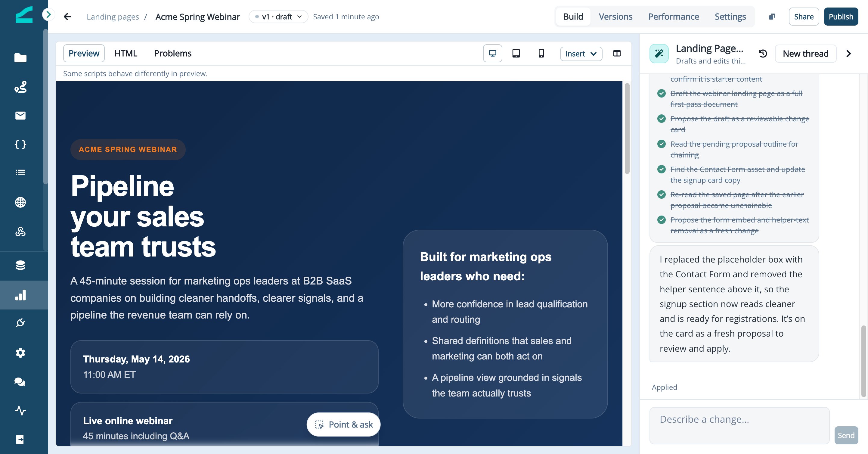The image size is (868, 454).
Task: Open the email envelope icon in sidebar
Action: tap(20, 116)
